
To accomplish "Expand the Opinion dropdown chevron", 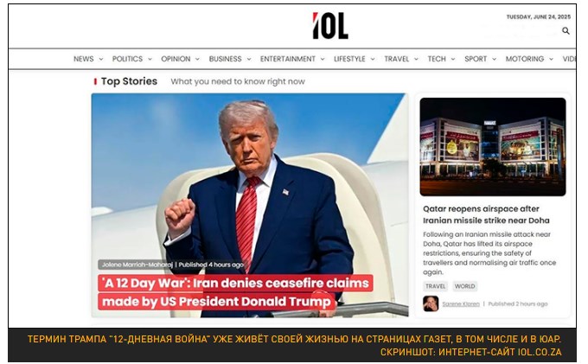I will [197, 60].
